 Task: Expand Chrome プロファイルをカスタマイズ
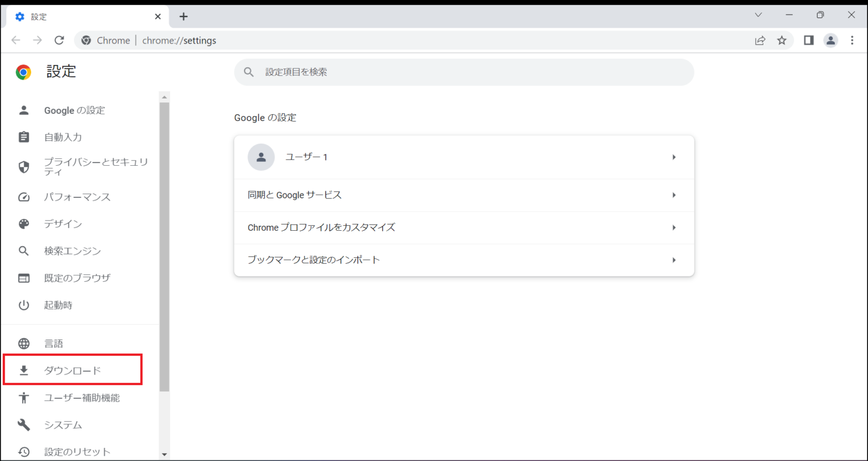(x=463, y=227)
